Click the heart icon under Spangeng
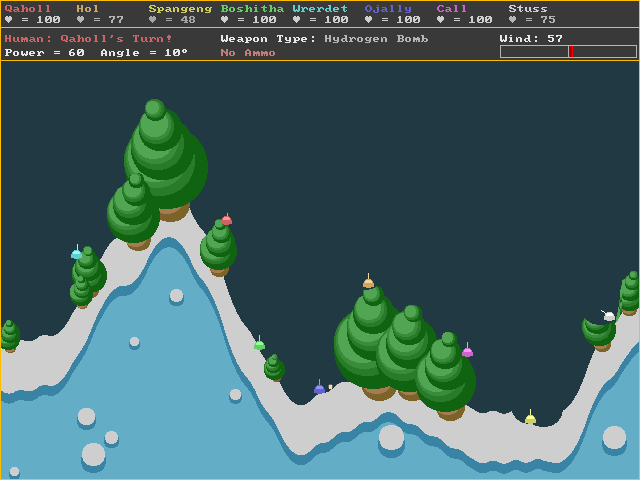 pos(152,19)
